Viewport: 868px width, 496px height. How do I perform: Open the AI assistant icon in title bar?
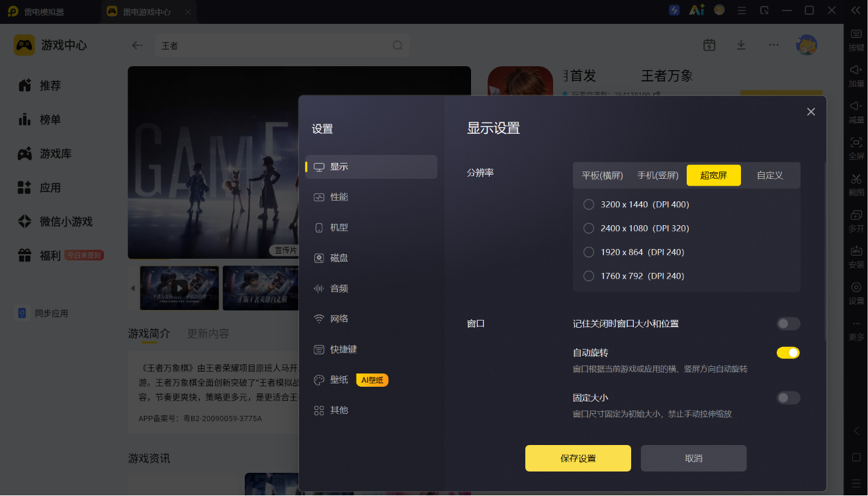696,11
